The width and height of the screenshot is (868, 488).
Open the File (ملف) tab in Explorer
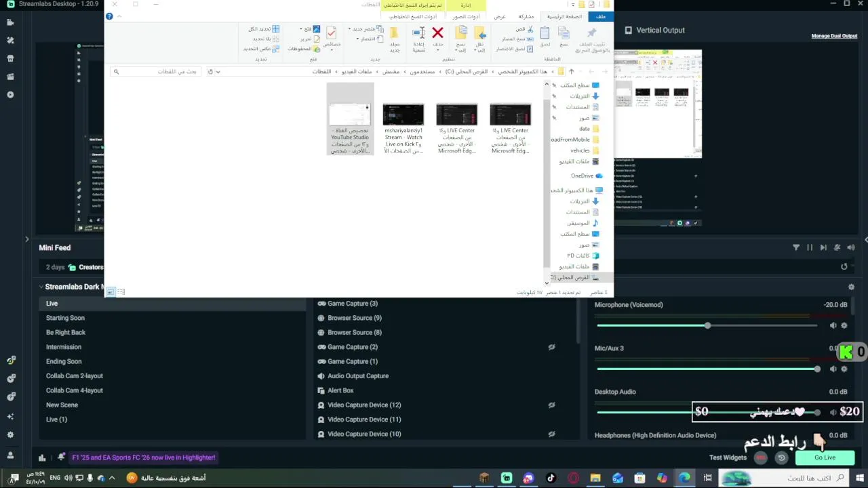click(x=601, y=16)
